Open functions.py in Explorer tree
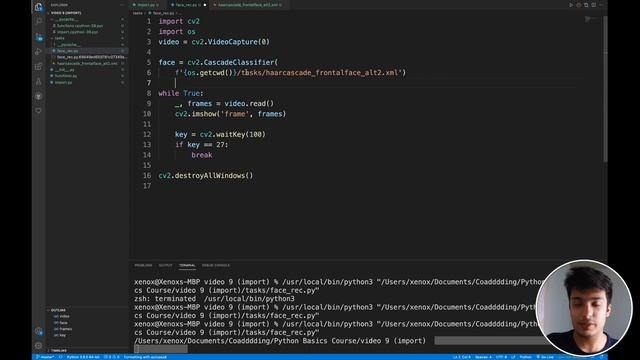This screenshot has width=640, height=360. coord(87,76)
